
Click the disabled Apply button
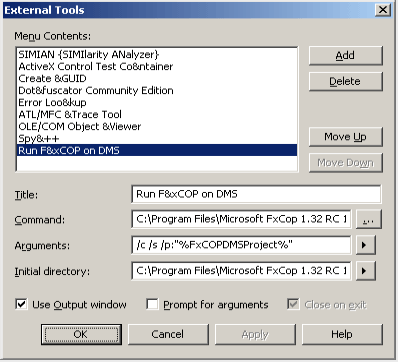click(255, 334)
